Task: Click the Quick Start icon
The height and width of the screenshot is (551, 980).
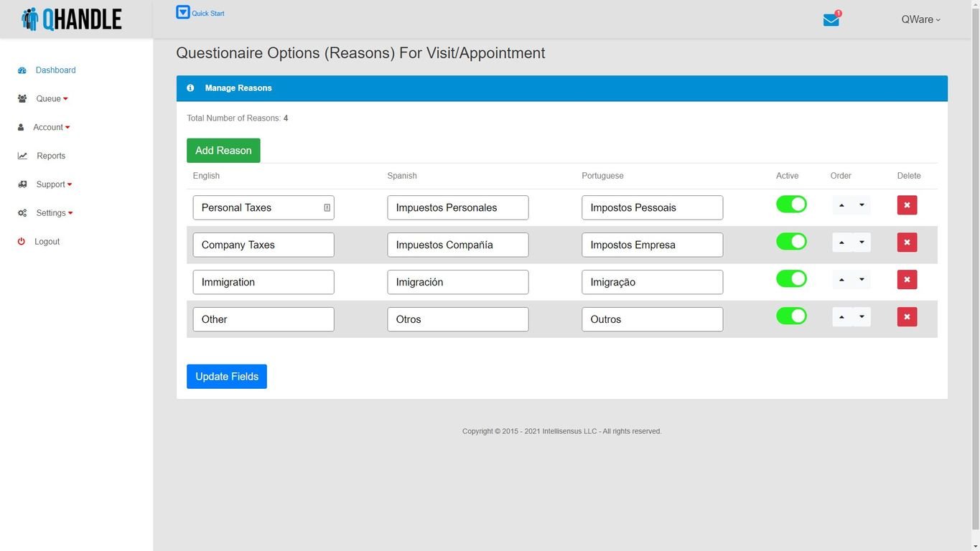Action: [183, 12]
